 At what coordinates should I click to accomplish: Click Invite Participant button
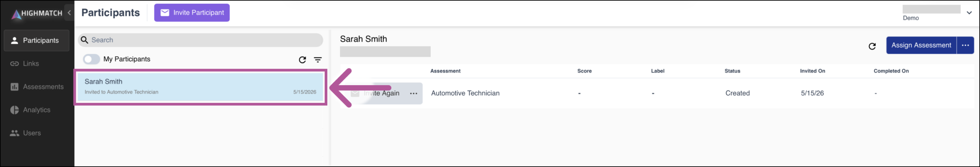point(192,13)
